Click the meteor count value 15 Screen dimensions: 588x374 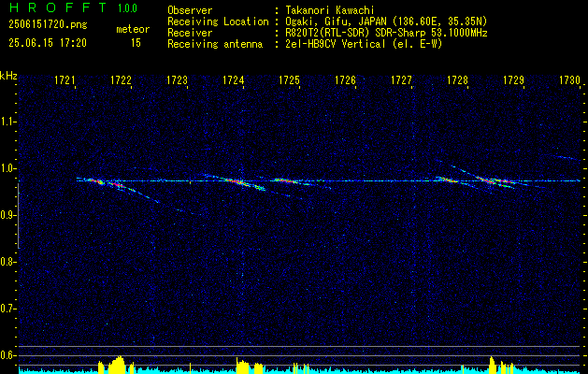tap(136, 43)
